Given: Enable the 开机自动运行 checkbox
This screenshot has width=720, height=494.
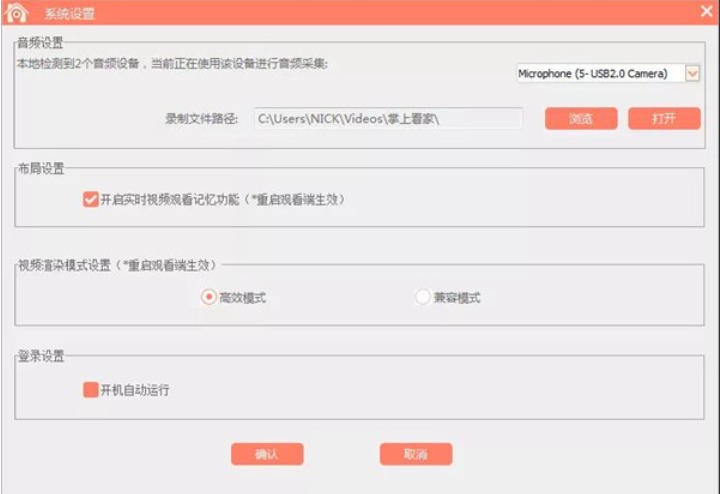Looking at the screenshot, I should pyautogui.click(x=90, y=390).
